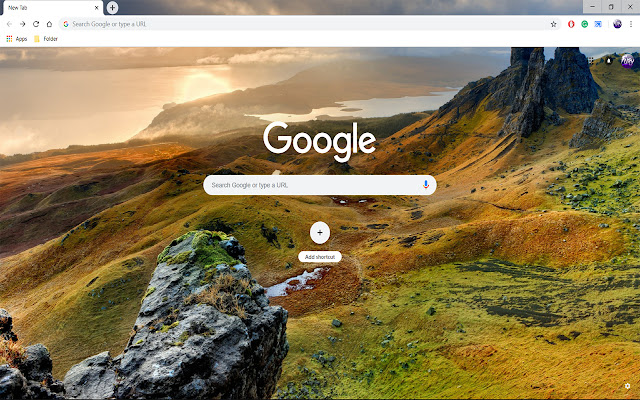Select the New Tab tab

52,7
